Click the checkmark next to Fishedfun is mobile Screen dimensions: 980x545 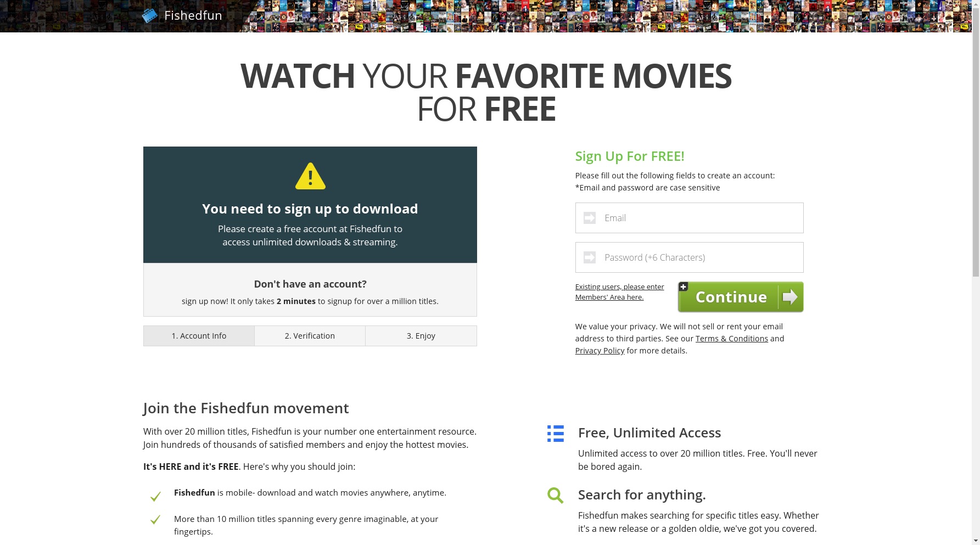[155, 496]
